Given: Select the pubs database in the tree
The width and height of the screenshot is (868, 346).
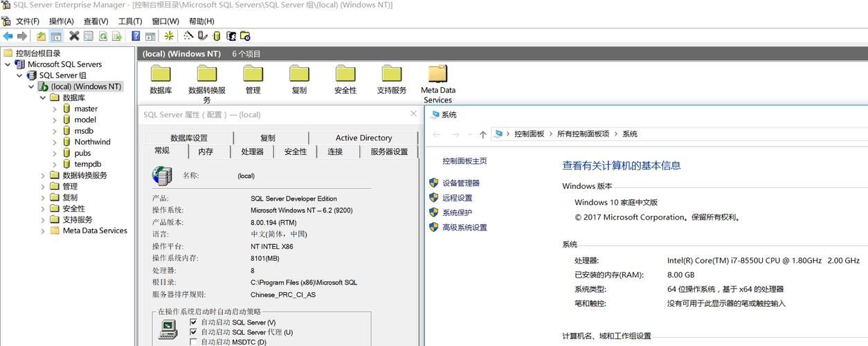Looking at the screenshot, I should [x=83, y=153].
